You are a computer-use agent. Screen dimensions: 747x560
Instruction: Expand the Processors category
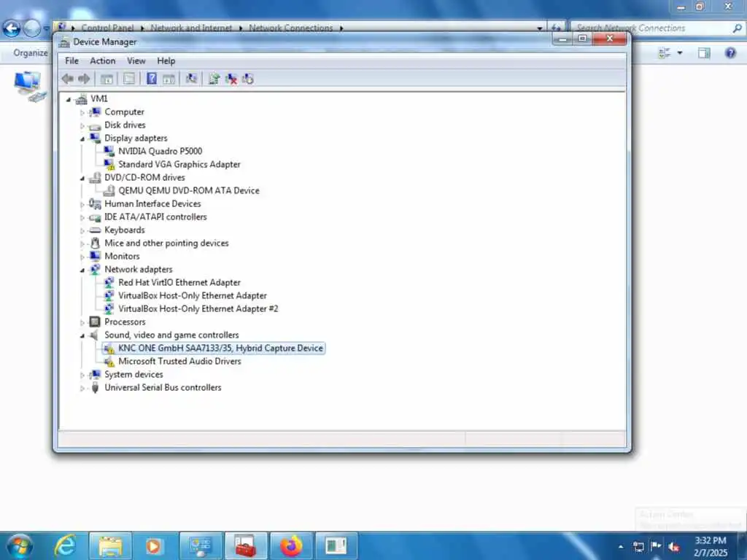click(x=82, y=322)
